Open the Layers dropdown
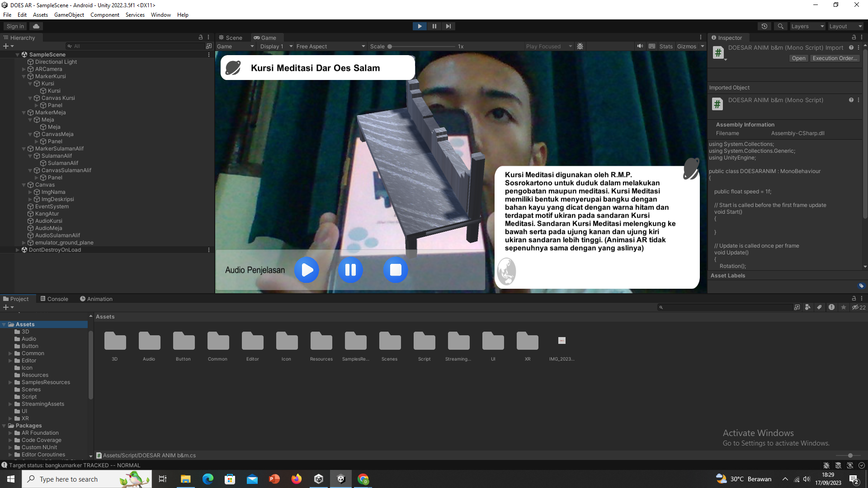The width and height of the screenshot is (868, 488). (x=807, y=26)
